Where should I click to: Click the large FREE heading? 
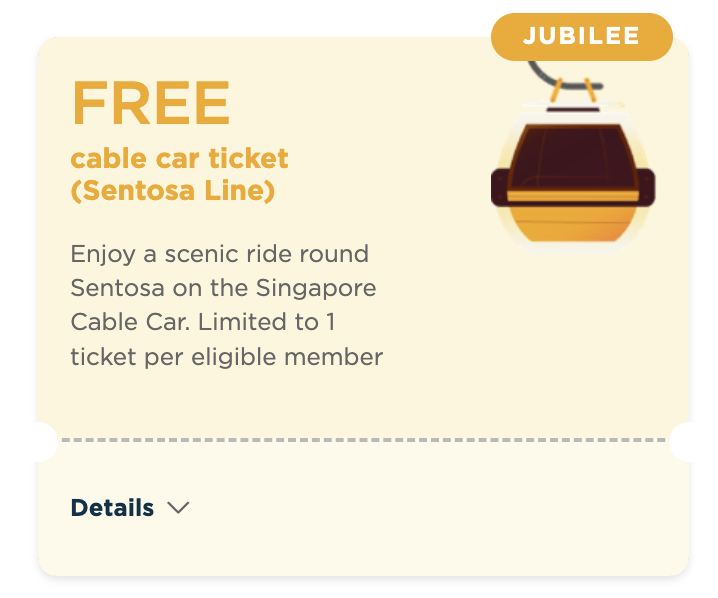151,103
